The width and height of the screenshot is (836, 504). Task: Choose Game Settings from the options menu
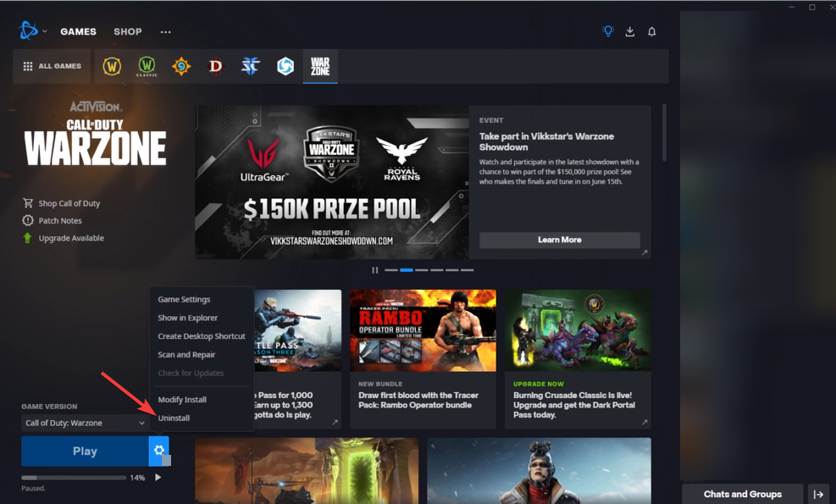point(184,299)
